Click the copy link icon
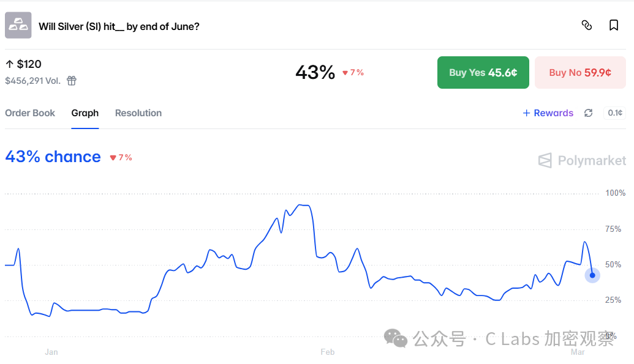 click(x=587, y=25)
